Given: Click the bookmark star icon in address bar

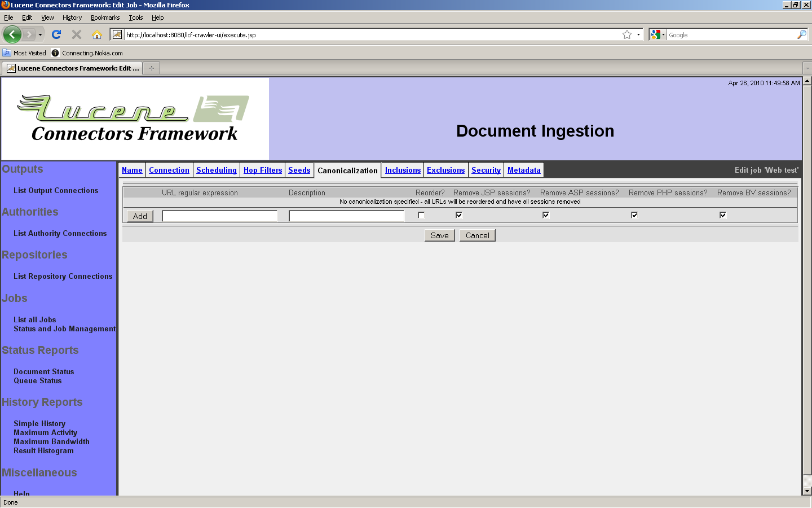Looking at the screenshot, I should [x=626, y=34].
